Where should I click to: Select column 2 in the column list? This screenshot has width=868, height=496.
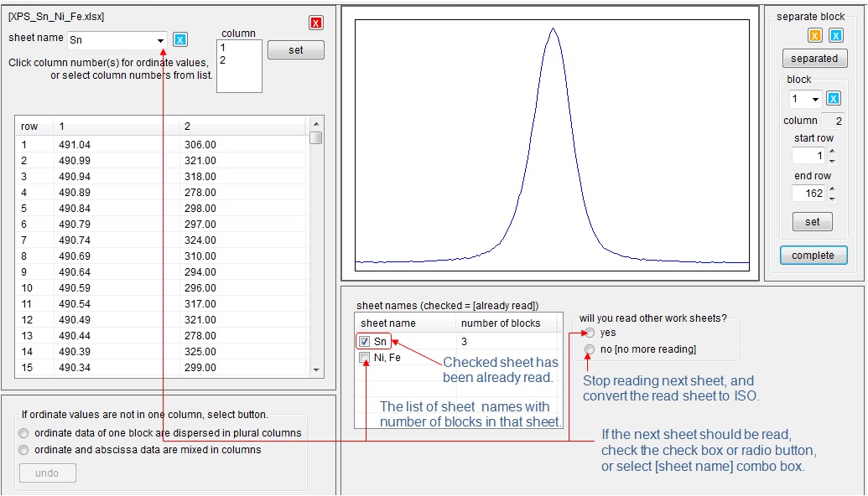click(x=223, y=60)
